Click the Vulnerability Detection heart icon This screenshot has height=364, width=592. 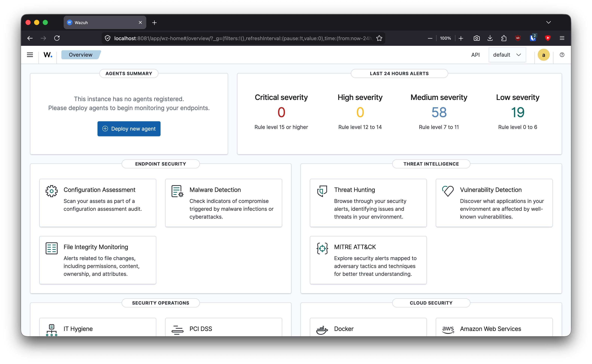tap(448, 191)
